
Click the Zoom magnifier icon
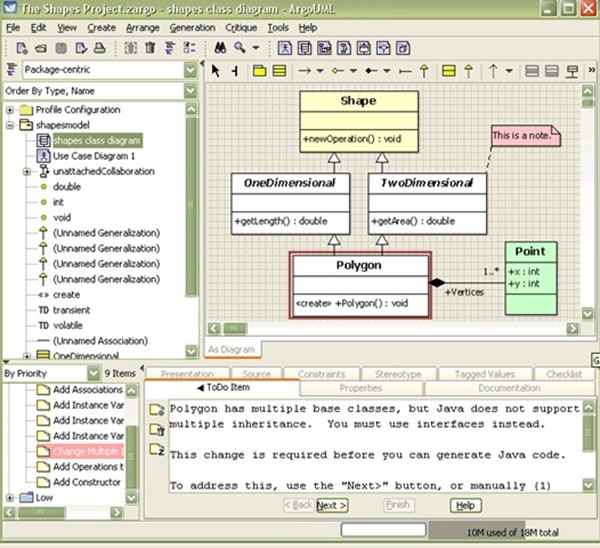click(x=240, y=48)
